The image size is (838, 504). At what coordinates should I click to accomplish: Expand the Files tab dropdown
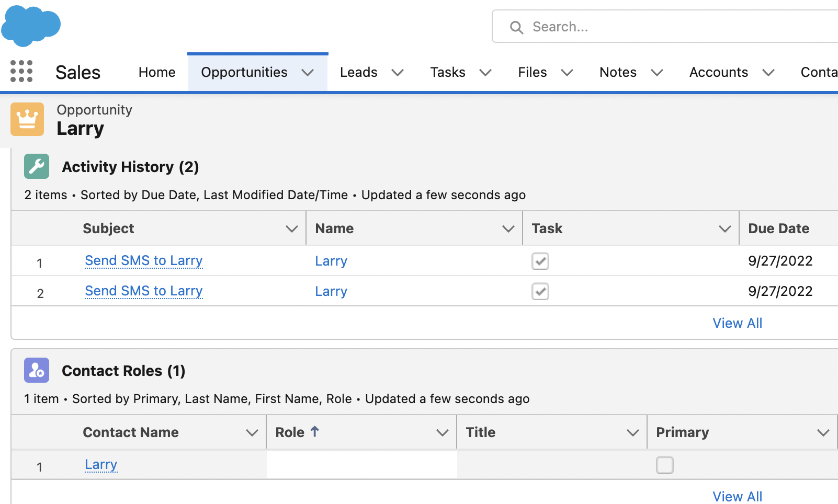click(567, 72)
